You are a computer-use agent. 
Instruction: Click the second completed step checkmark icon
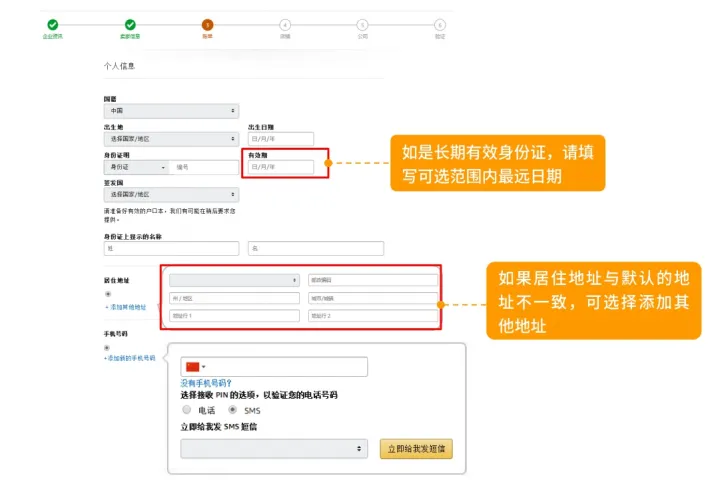click(x=130, y=24)
